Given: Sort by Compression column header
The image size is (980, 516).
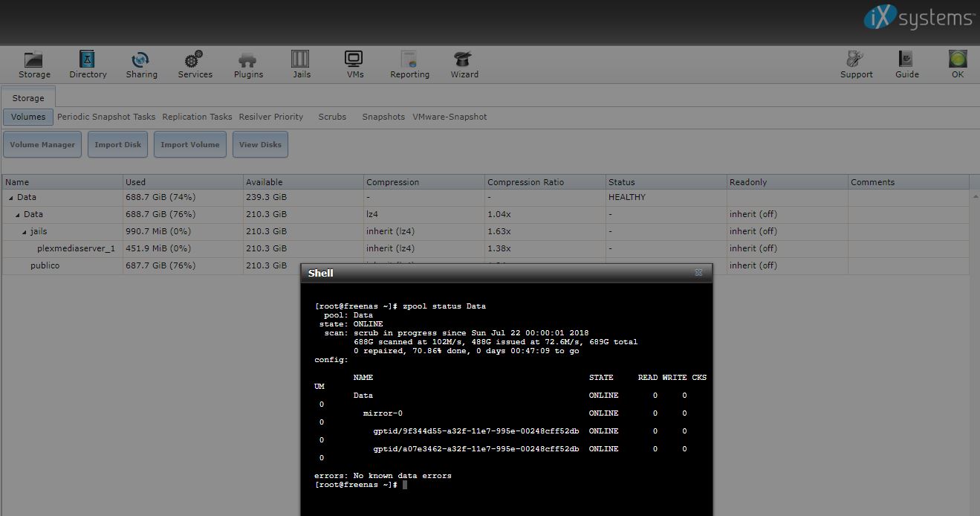Looking at the screenshot, I should point(425,182).
